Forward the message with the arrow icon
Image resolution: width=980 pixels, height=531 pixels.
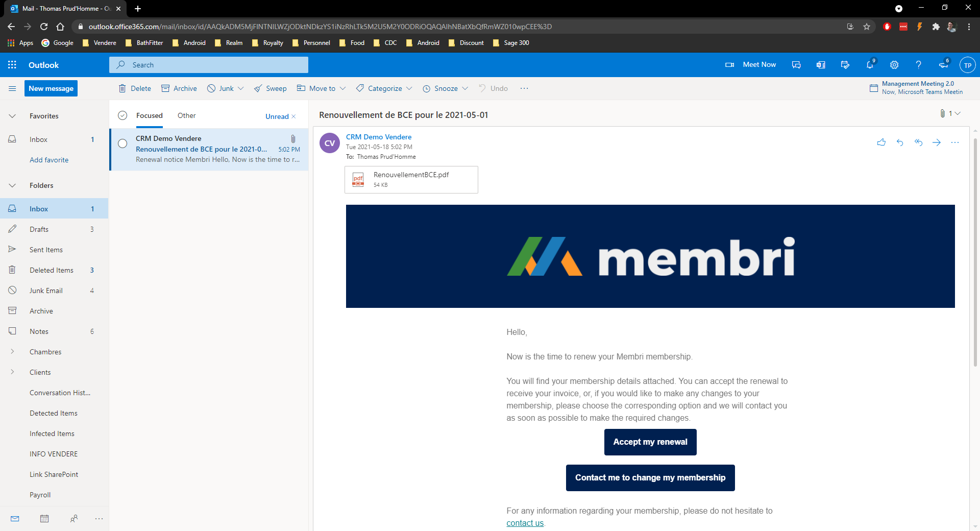point(937,142)
